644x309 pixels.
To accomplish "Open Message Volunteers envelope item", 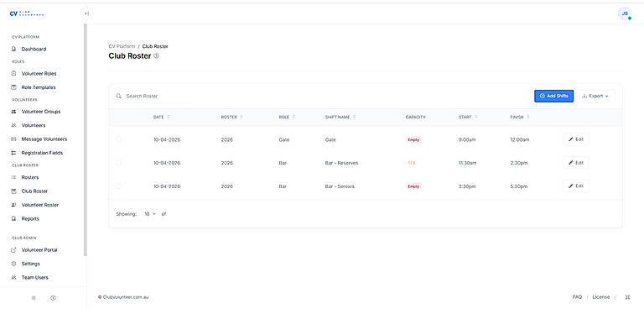I will [39, 139].
